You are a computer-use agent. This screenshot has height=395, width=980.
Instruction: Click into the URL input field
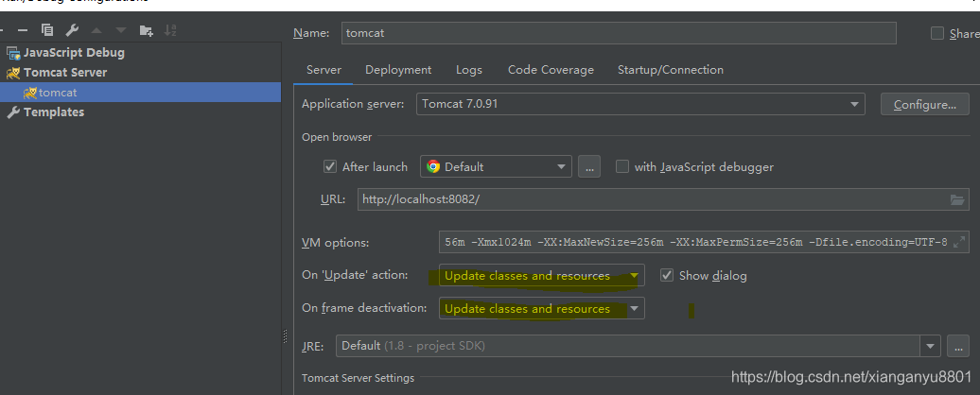[x=663, y=199]
